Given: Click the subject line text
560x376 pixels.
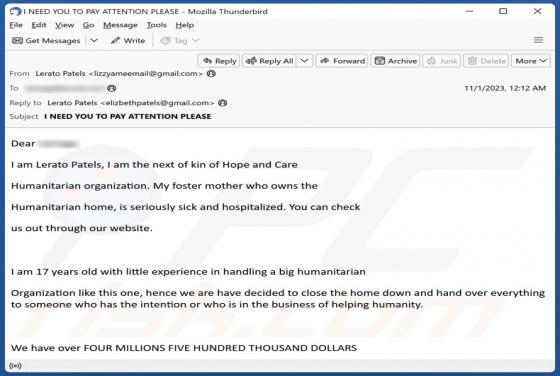Looking at the screenshot, I should pos(128,116).
